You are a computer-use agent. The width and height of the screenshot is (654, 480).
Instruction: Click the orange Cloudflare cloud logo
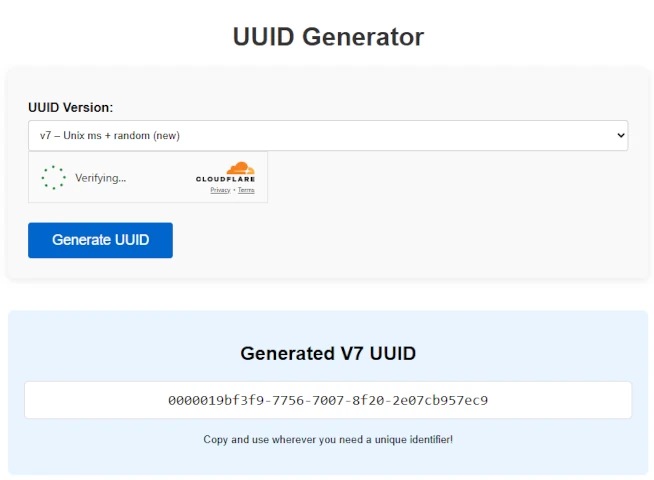click(x=240, y=168)
